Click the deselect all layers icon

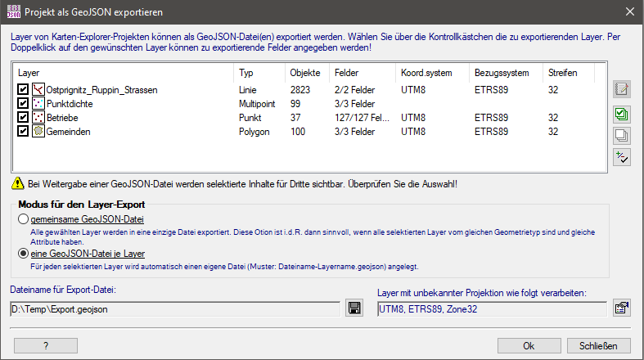[x=621, y=136]
